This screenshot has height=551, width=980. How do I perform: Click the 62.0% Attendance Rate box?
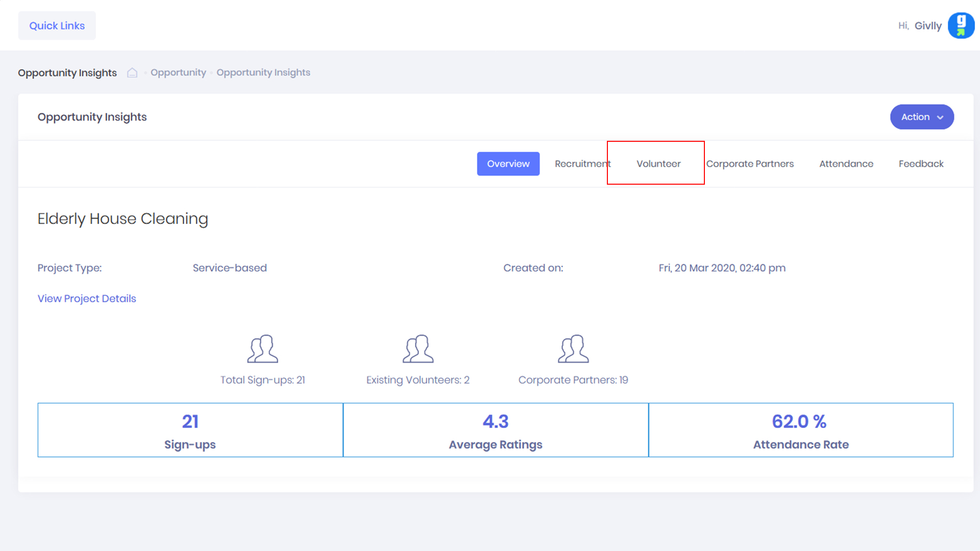(x=800, y=430)
